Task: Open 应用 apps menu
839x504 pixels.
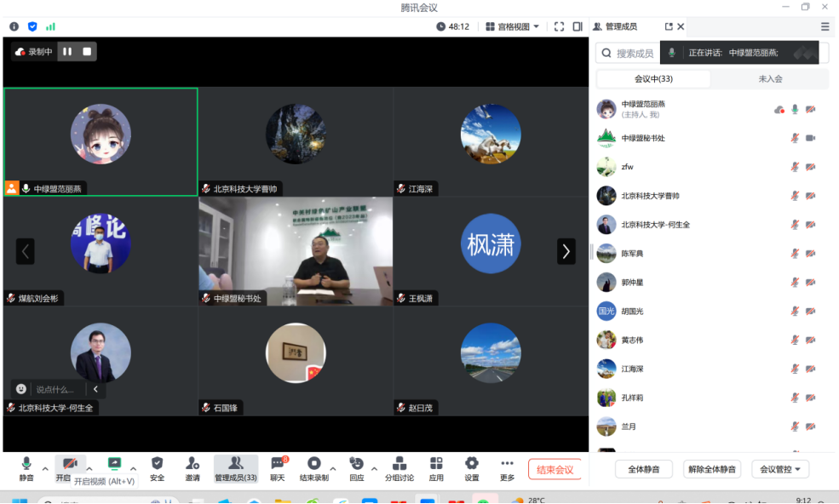Action: pyautogui.click(x=436, y=469)
